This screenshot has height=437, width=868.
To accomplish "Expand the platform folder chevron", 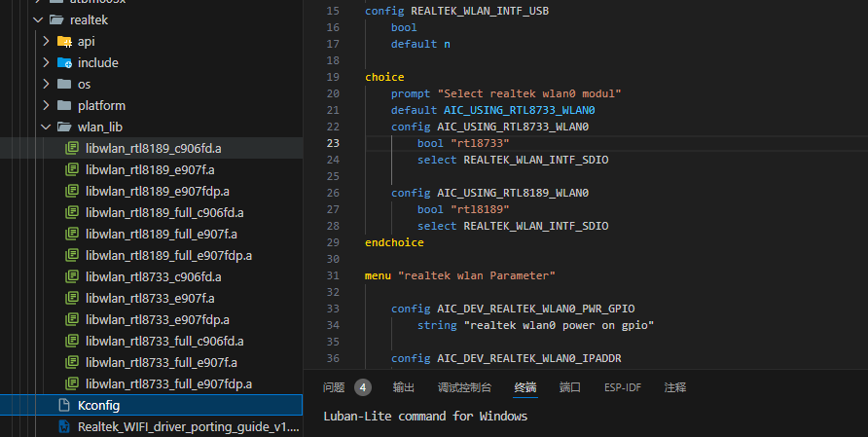I will [46, 105].
